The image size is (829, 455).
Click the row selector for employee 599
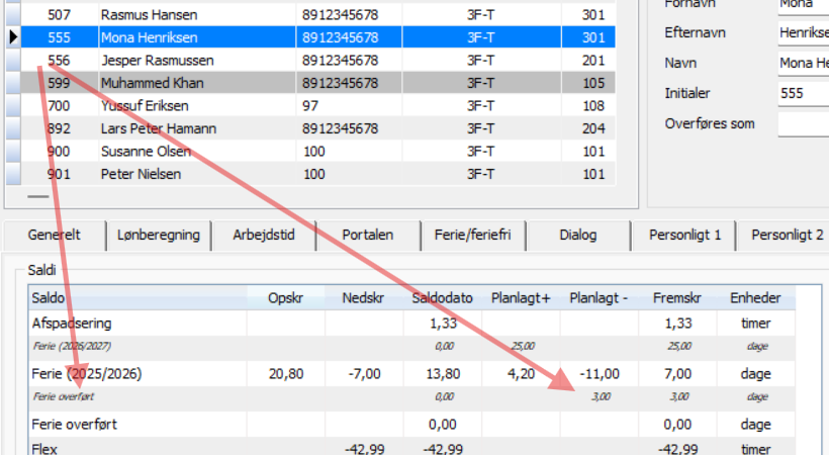pyautogui.click(x=13, y=83)
